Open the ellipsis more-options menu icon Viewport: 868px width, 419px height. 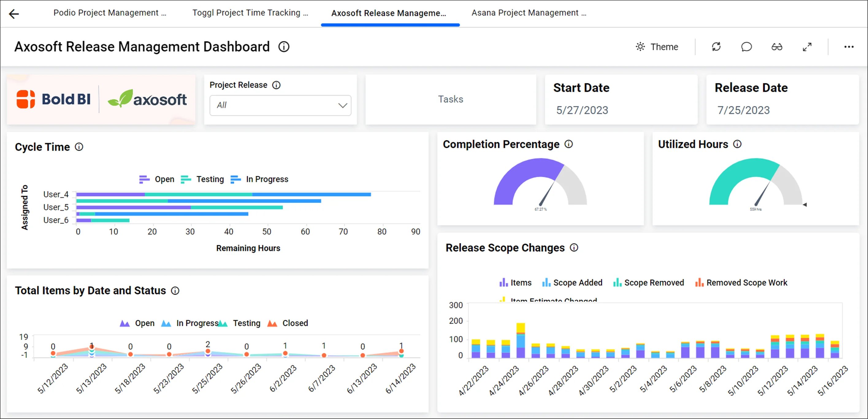[x=849, y=47]
